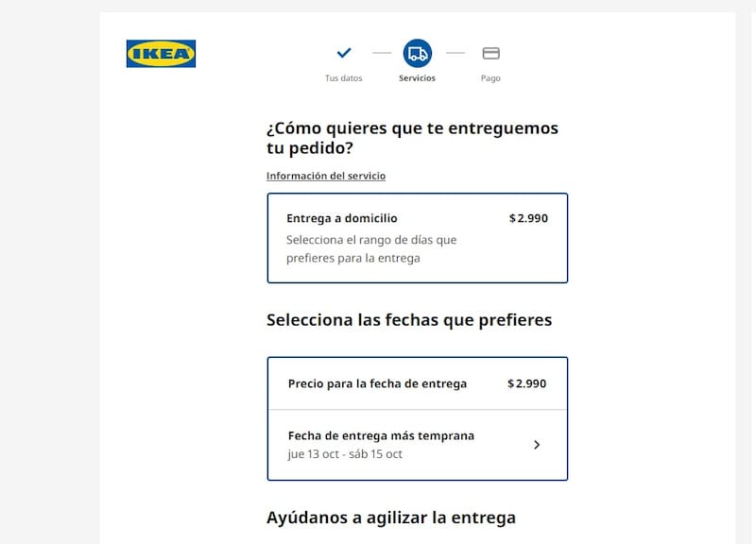The image size is (756, 544).
Task: Click the heading ¿Cómo quieres que te entreguemos tu pedido?
Action: (412, 138)
